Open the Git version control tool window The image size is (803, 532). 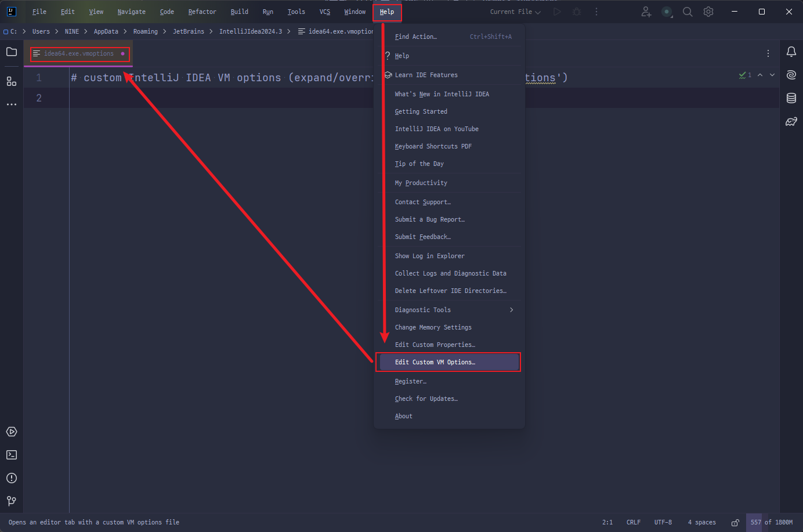[12, 501]
